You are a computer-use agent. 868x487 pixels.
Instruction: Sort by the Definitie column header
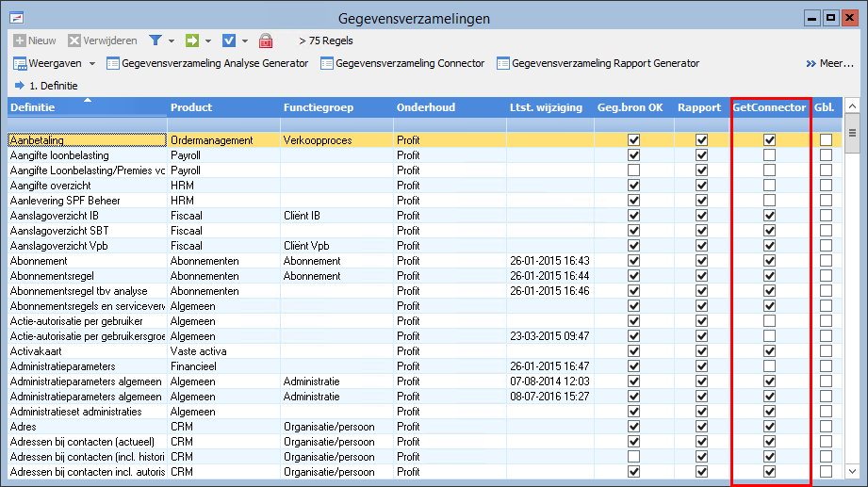87,107
